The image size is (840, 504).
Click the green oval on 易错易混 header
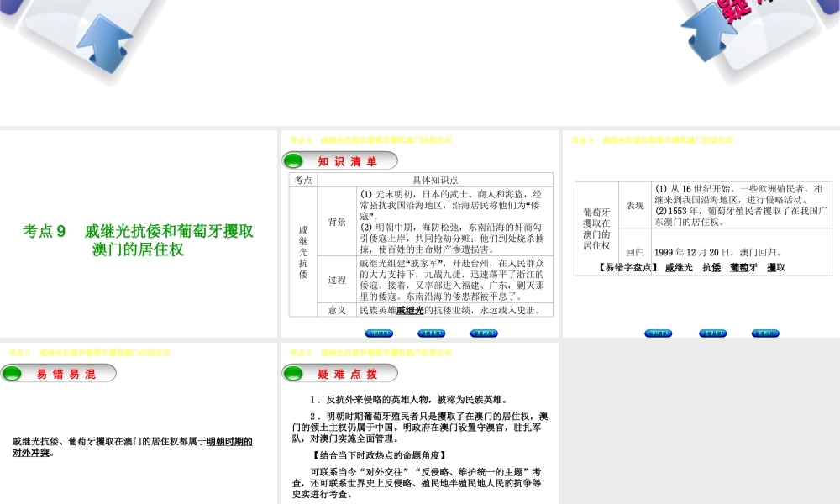pyautogui.click(x=12, y=373)
